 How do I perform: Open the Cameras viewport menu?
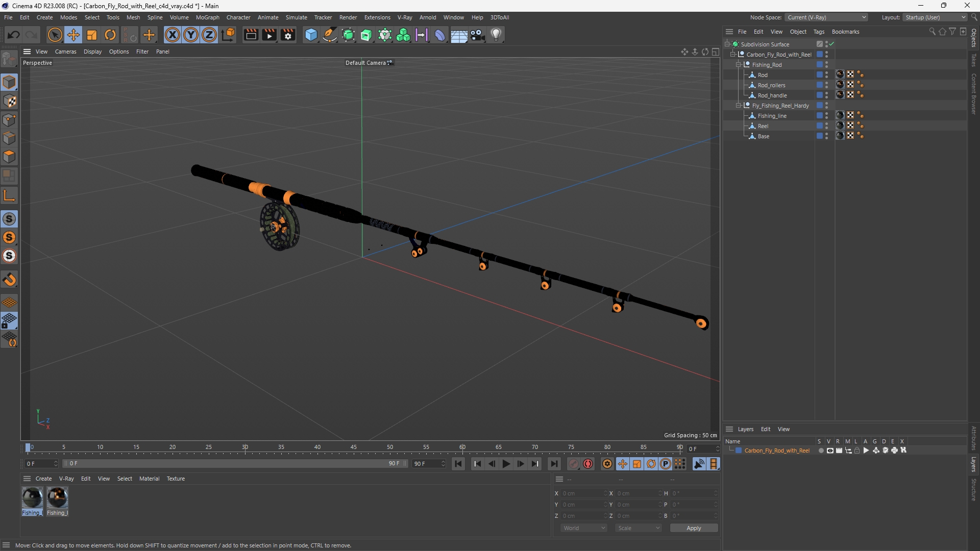[x=65, y=52]
